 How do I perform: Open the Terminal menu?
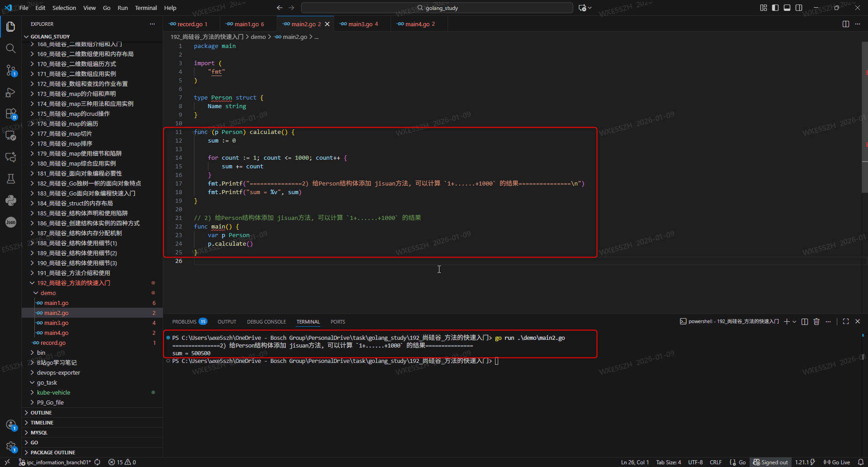146,8
